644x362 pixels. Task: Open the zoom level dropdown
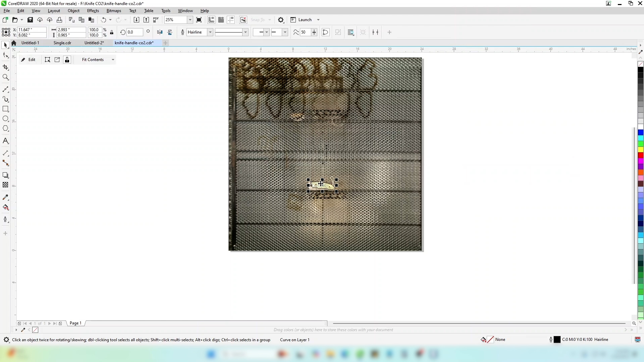(190, 20)
